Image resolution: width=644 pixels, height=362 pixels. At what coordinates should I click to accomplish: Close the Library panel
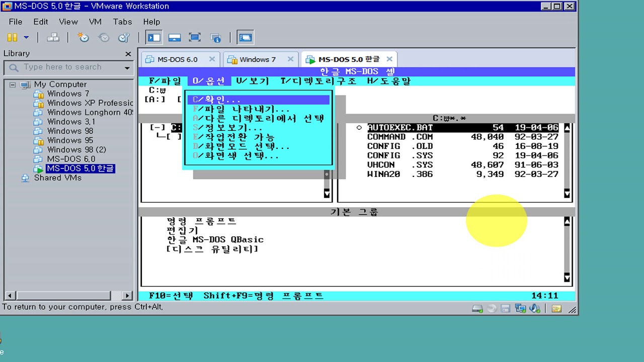click(x=128, y=54)
